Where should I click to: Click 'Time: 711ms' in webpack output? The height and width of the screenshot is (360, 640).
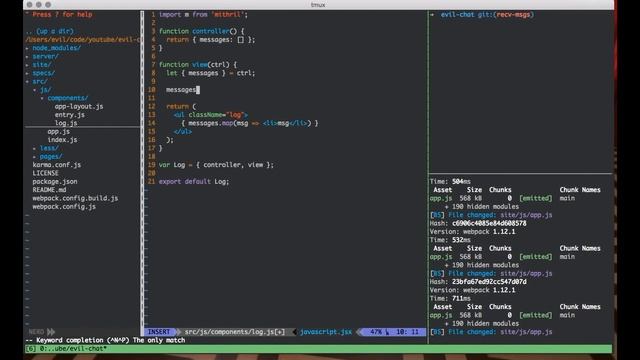tap(450, 298)
